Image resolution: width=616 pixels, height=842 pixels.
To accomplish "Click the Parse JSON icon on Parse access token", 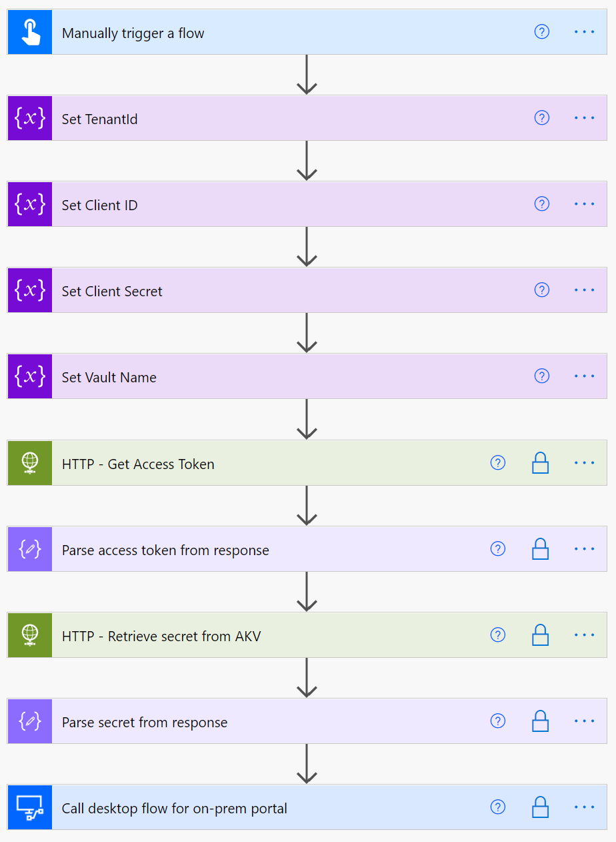I will click(29, 548).
